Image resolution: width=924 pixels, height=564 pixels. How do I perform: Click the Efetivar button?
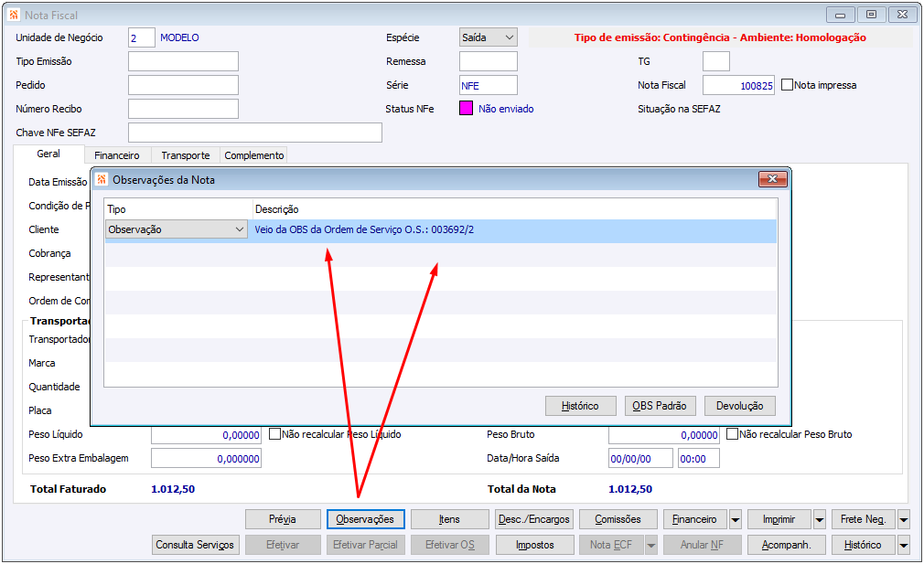283,545
